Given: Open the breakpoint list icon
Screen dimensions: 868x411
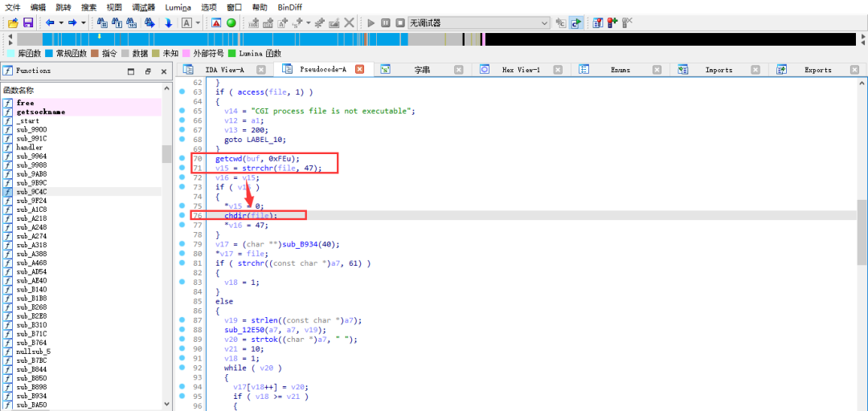Looking at the screenshot, I should pyautogui.click(x=597, y=22).
